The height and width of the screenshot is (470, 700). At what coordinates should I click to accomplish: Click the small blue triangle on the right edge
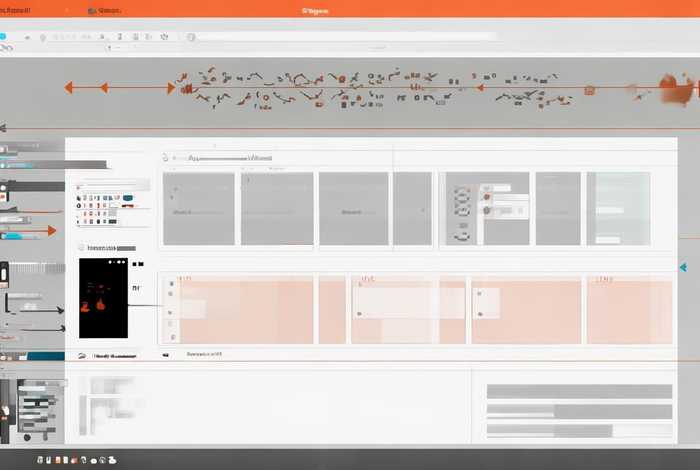(x=682, y=267)
